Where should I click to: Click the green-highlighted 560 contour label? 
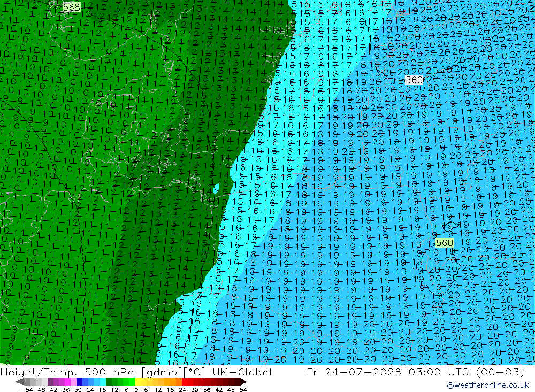pyautogui.click(x=445, y=243)
